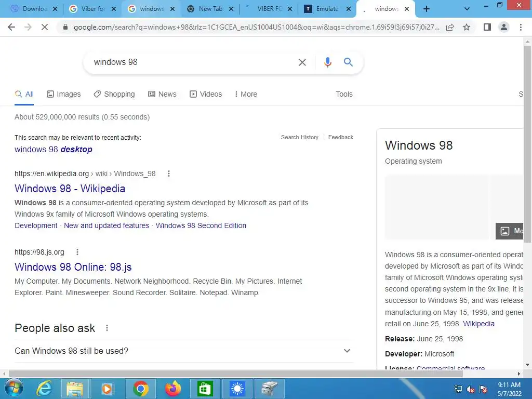The height and width of the screenshot is (399, 532).
Task: Send Feedback on recent activity suggestion
Action: pos(341,137)
